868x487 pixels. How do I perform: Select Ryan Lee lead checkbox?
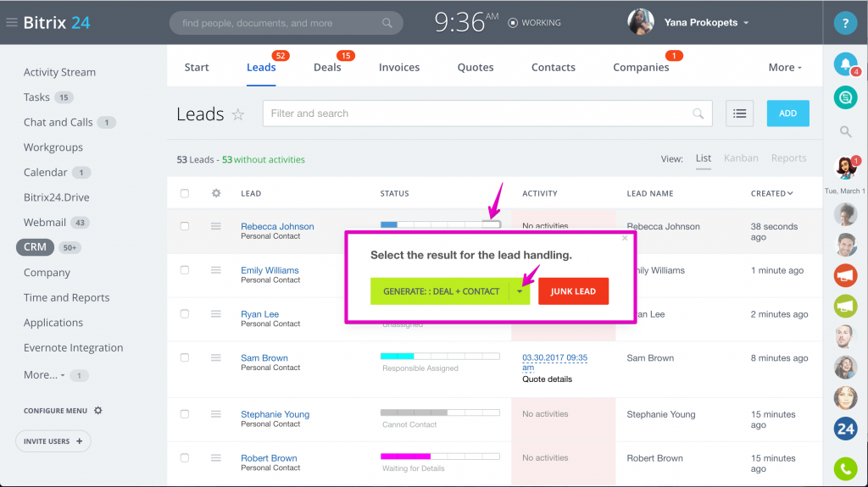pyautogui.click(x=184, y=313)
